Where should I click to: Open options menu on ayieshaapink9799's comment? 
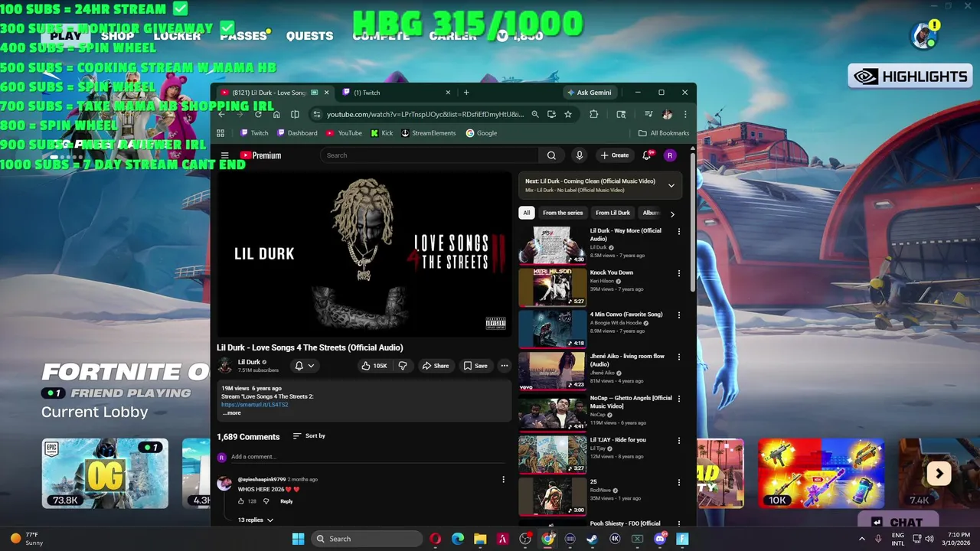point(503,480)
